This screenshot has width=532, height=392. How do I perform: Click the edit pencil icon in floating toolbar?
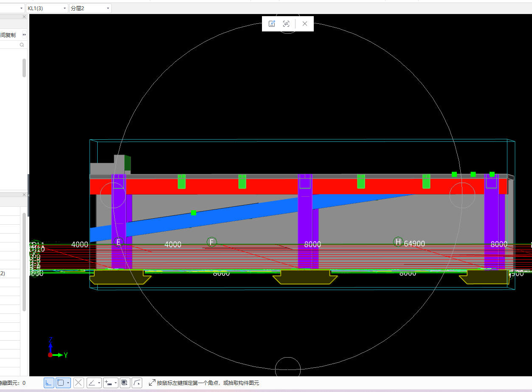point(272,24)
